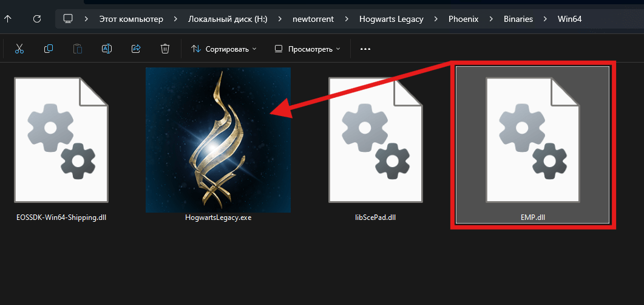Expand chevron after Hogwarts Legacy
Image resolution: width=644 pixels, height=305 pixels.
click(x=436, y=19)
